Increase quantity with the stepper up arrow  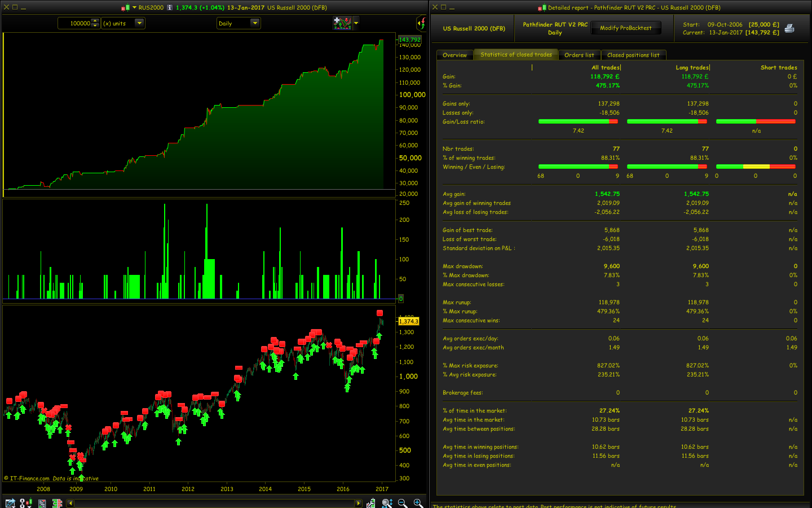click(95, 21)
